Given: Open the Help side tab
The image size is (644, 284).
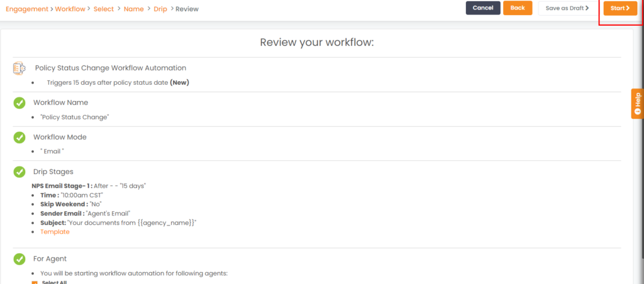Looking at the screenshot, I should click(x=638, y=104).
